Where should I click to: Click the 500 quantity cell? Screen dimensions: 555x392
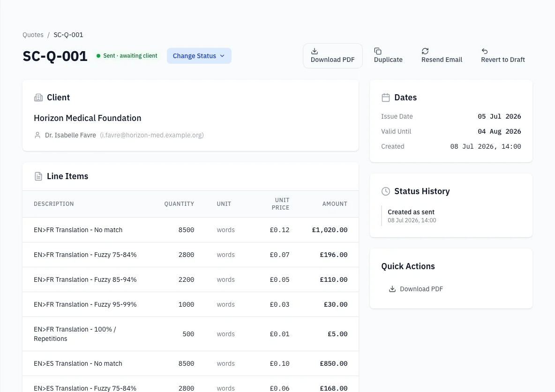click(188, 334)
